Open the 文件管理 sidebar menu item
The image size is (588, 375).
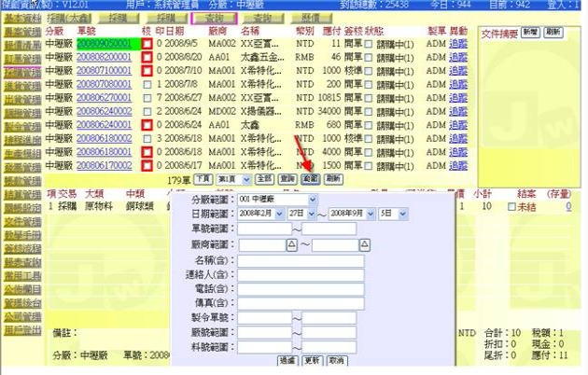tap(21, 223)
